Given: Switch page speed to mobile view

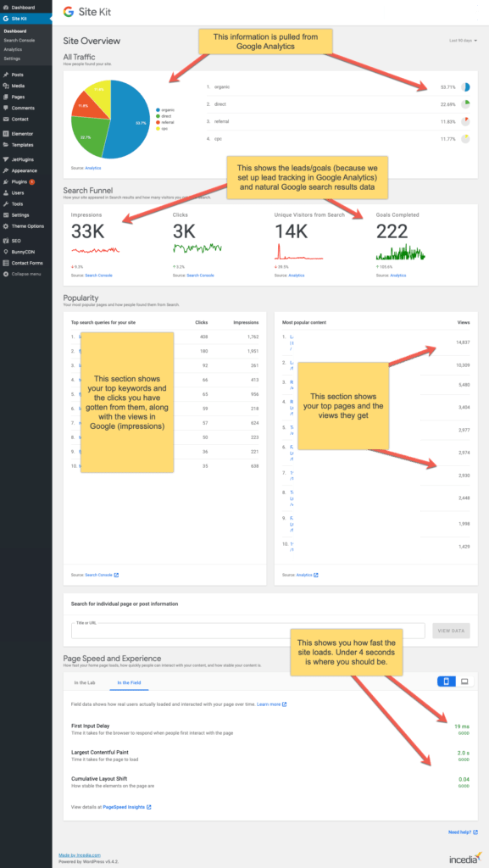Looking at the screenshot, I should click(447, 682).
